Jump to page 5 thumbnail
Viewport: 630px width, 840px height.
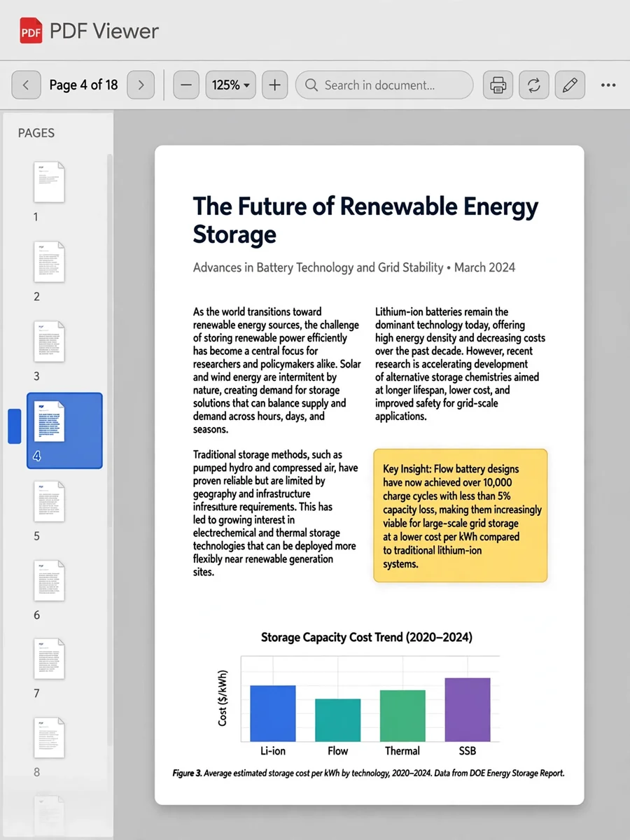(x=50, y=501)
